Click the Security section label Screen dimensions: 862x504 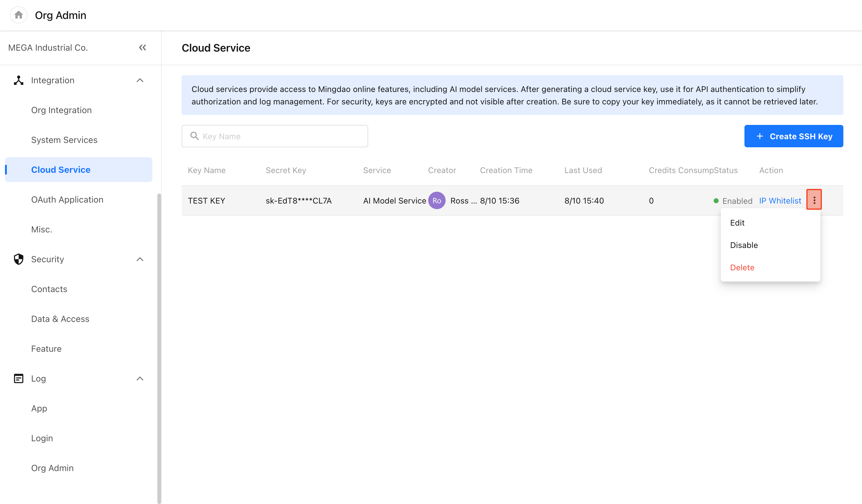48,259
